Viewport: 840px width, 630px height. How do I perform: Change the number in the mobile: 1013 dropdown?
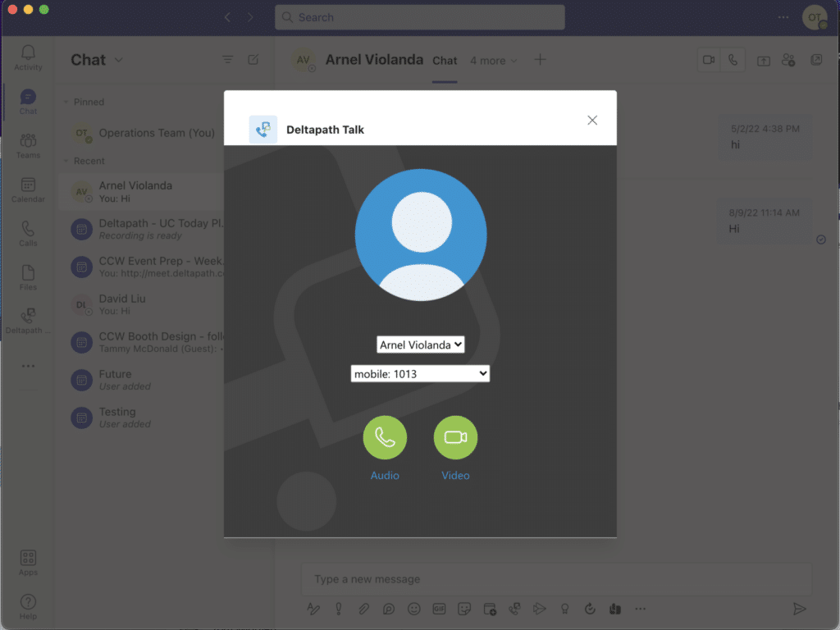(x=420, y=373)
